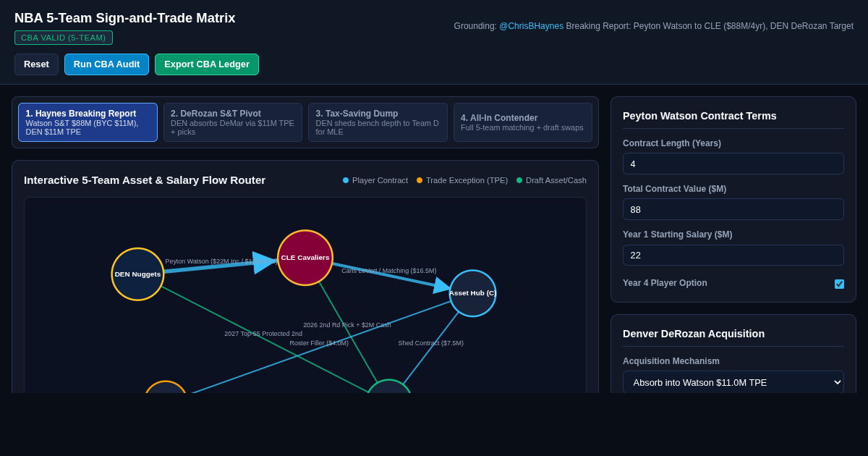The height and width of the screenshot is (456, 868).
Task: Select the CLE Cavaliers node
Action: 305,258
